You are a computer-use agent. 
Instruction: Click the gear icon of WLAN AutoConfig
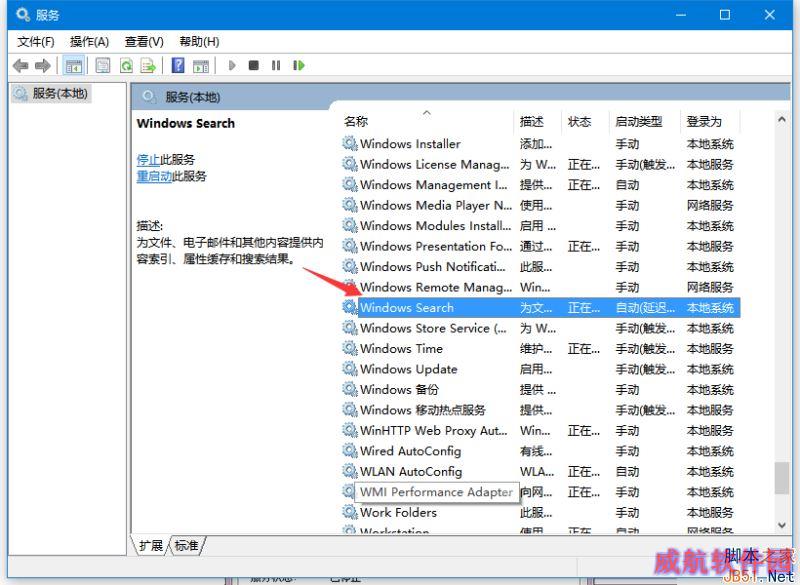tap(349, 471)
